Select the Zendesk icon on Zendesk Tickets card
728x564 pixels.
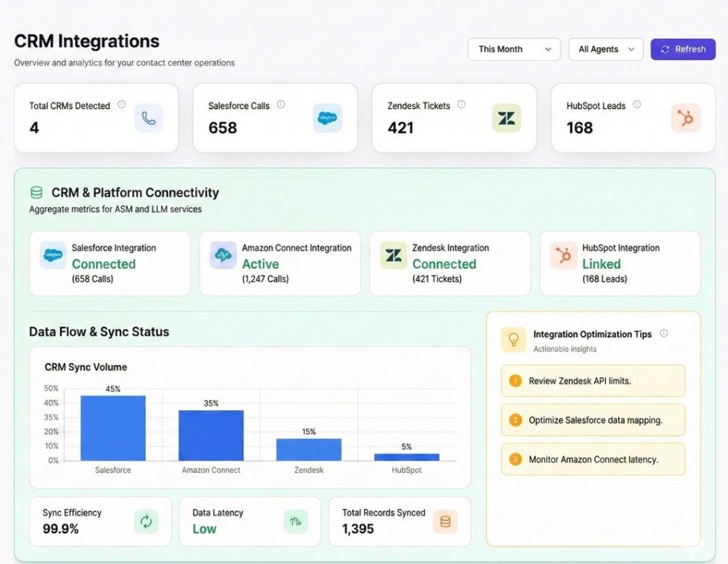[506, 119]
